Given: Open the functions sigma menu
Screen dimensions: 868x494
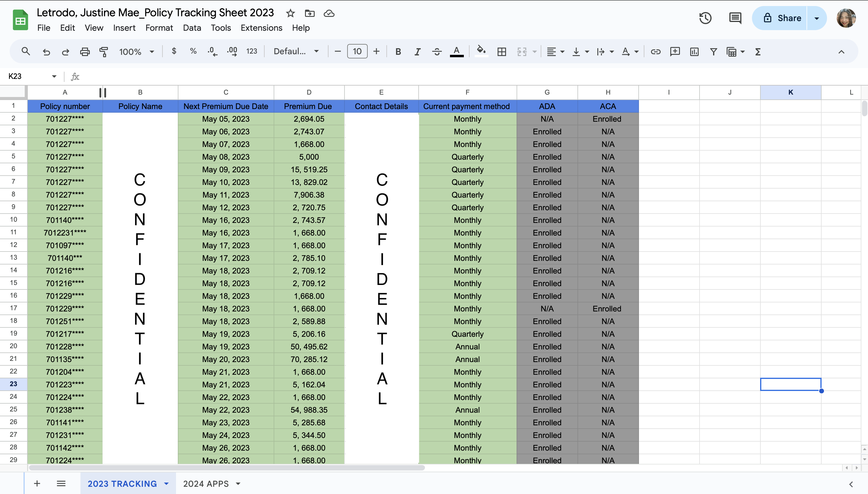Looking at the screenshot, I should click(x=758, y=52).
